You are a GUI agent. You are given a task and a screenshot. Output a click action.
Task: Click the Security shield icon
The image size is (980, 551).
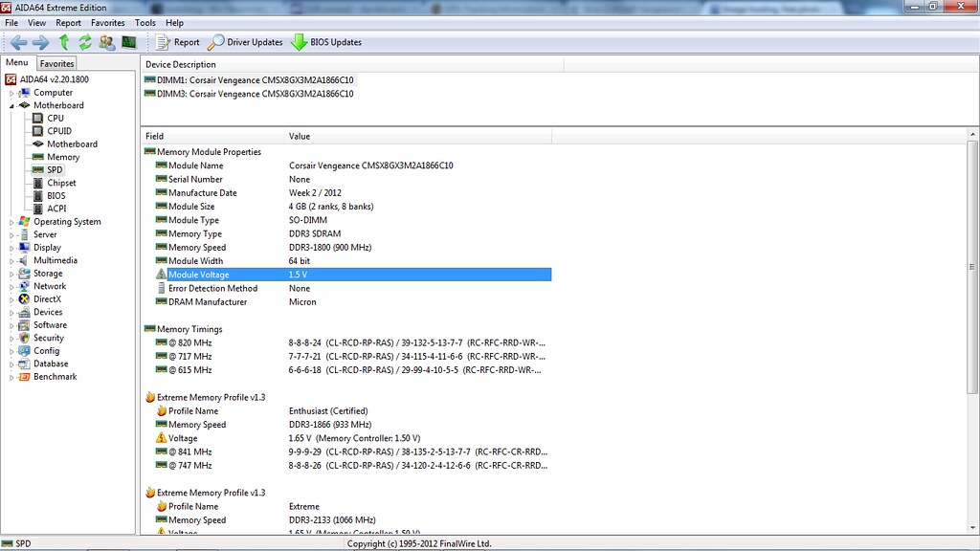[x=24, y=338]
